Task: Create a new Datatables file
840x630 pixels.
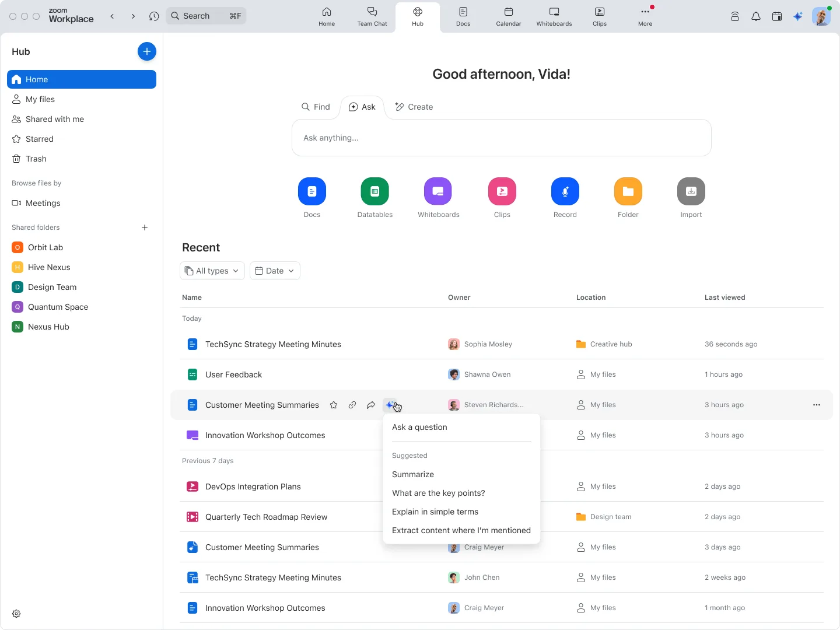Action: (x=374, y=191)
